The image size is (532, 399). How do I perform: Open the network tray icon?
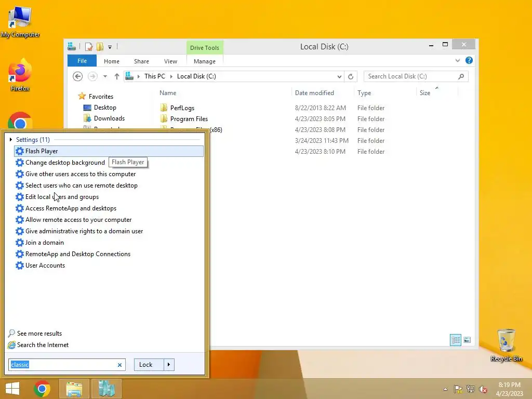[x=471, y=389]
